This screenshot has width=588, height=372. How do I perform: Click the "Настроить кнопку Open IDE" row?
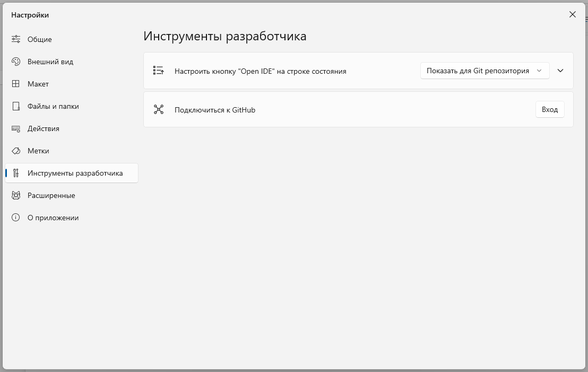358,71
